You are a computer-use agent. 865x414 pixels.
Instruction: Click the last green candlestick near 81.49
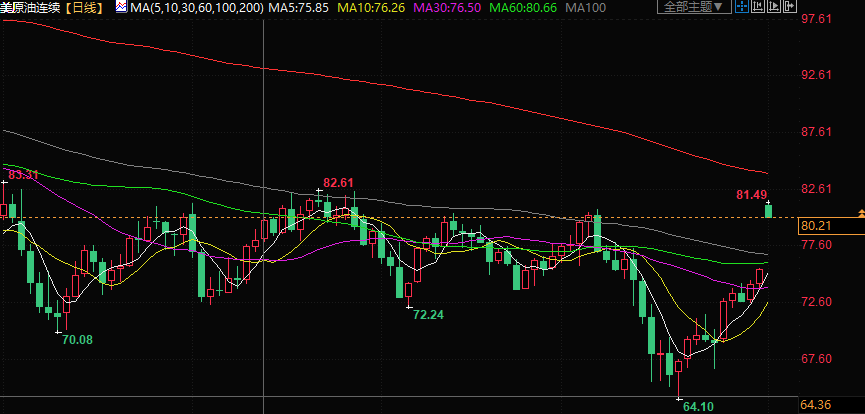[768, 209]
